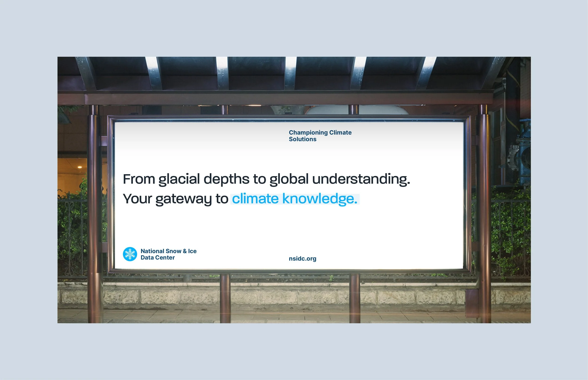
Task: Click the blue snowflake logo icon
Action: tap(130, 254)
